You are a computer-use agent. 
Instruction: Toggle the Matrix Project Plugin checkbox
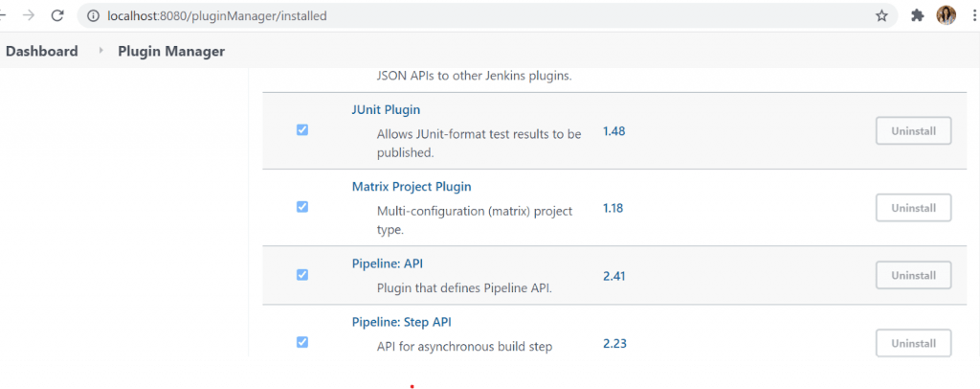click(302, 207)
